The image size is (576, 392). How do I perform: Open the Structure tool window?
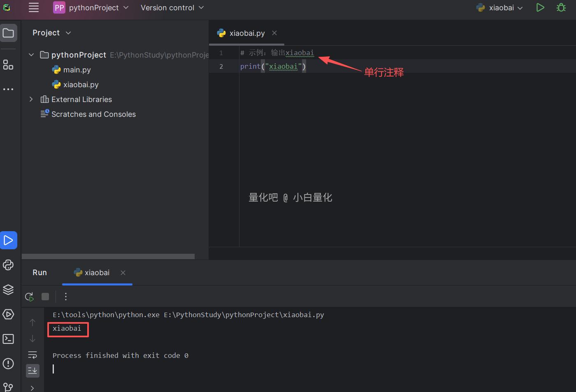tap(8, 65)
